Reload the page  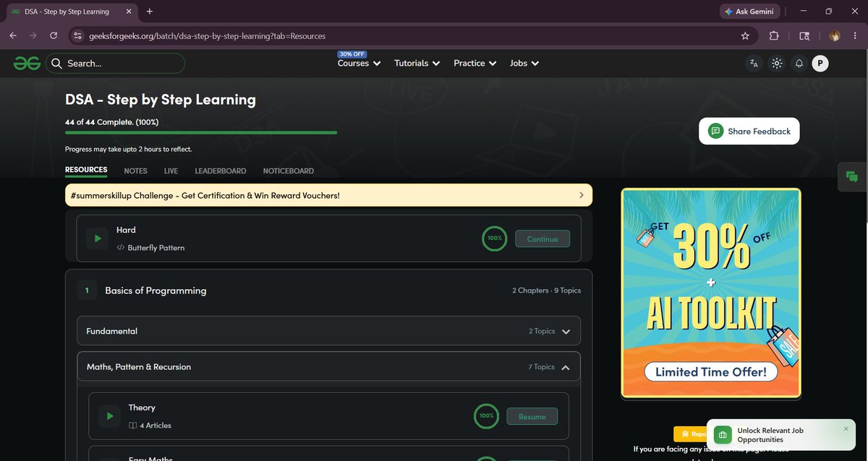54,35
